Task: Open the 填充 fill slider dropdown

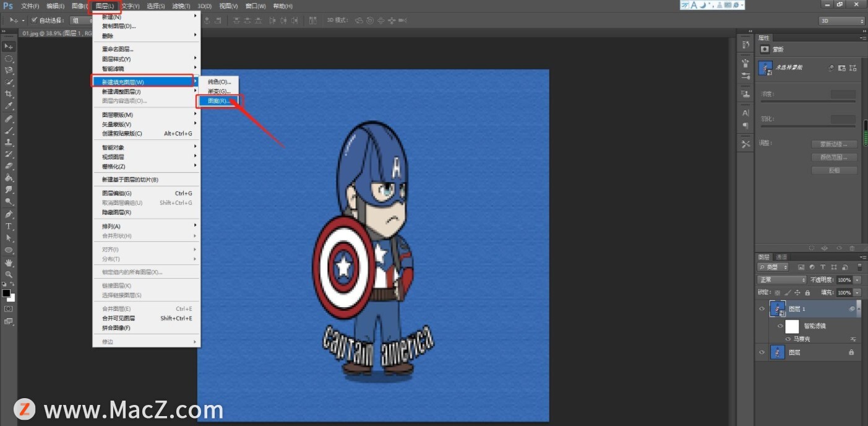Action: pyautogui.click(x=857, y=292)
